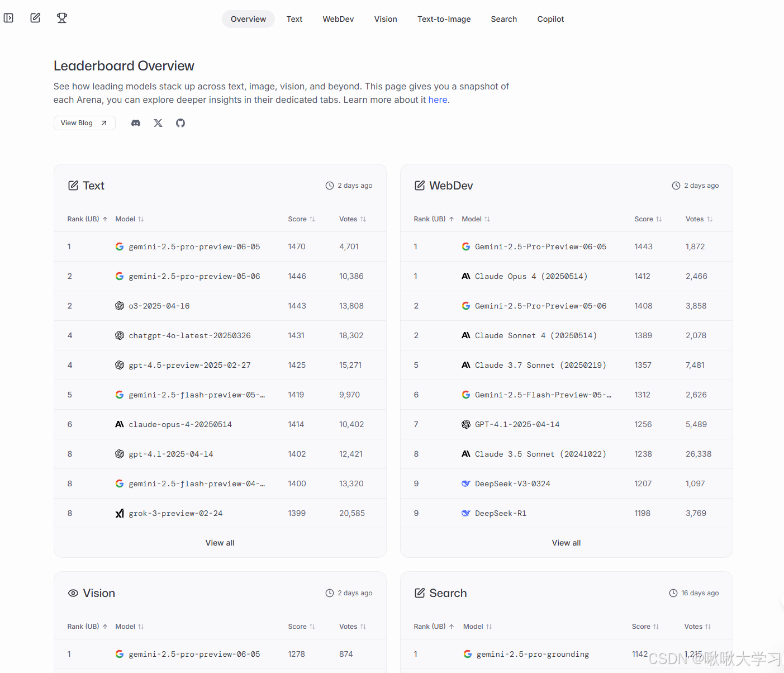Click Google logo beside gemini-2.5-pro-grounding
The image size is (784, 673).
coord(468,654)
